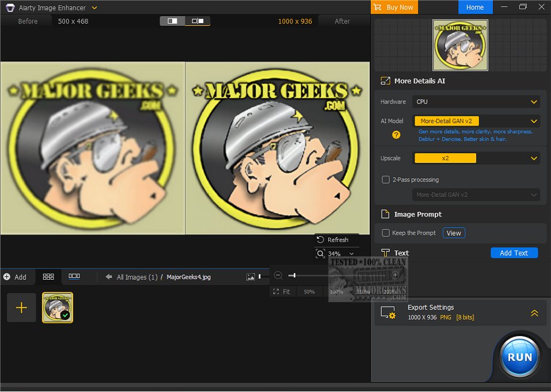Click the large plus add-image tile
The height and width of the screenshot is (392, 551).
(21, 308)
